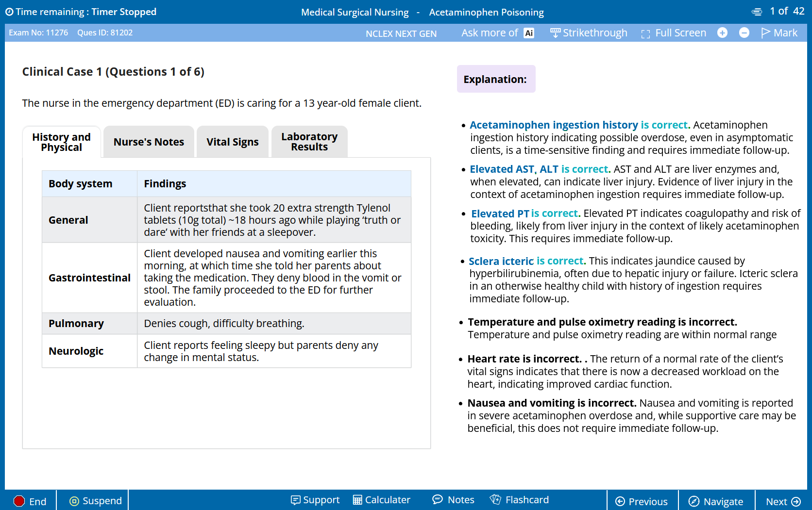
Task: Click the NCLEX NEXT GEN label
Action: 401,33
